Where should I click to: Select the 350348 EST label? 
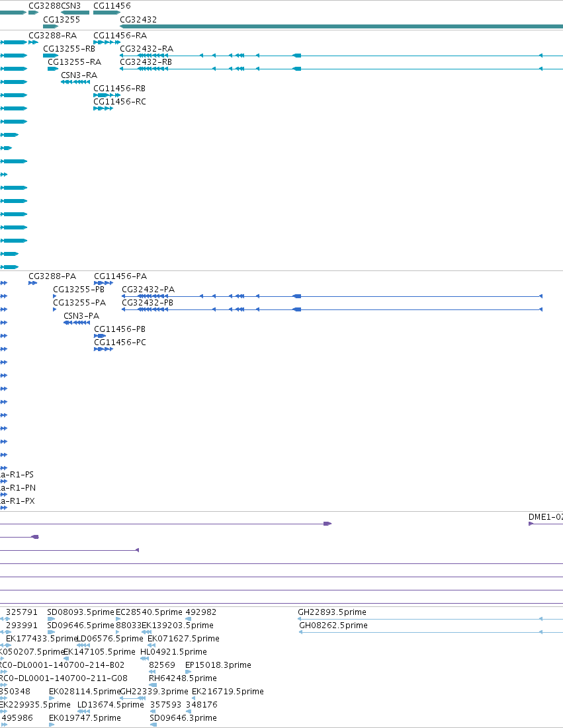point(15,692)
